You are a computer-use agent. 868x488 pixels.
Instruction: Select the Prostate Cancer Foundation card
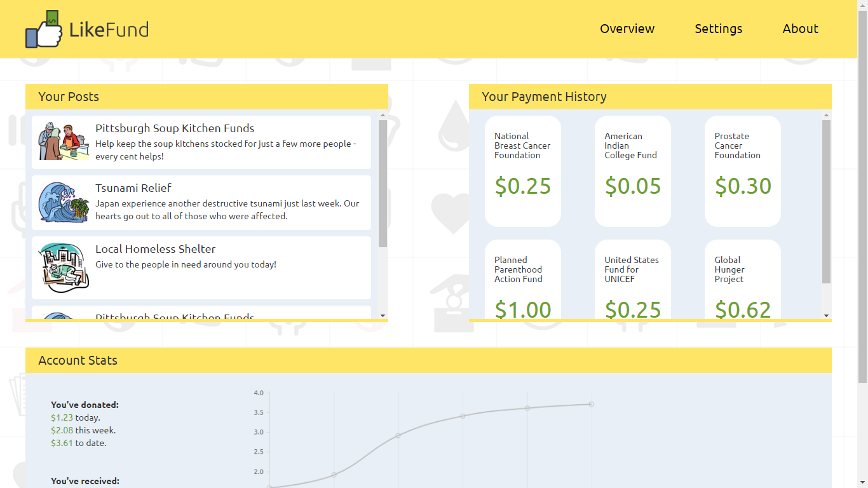(743, 171)
